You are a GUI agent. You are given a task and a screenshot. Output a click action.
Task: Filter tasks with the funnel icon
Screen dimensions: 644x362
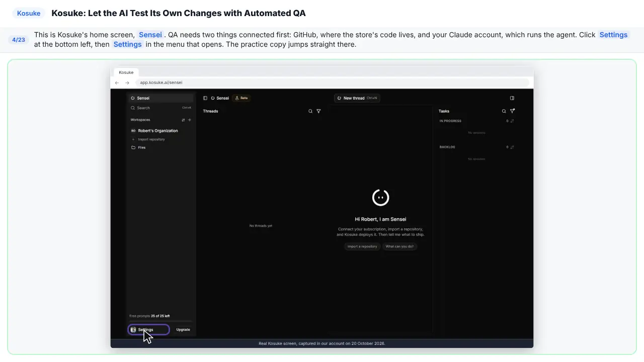512,111
